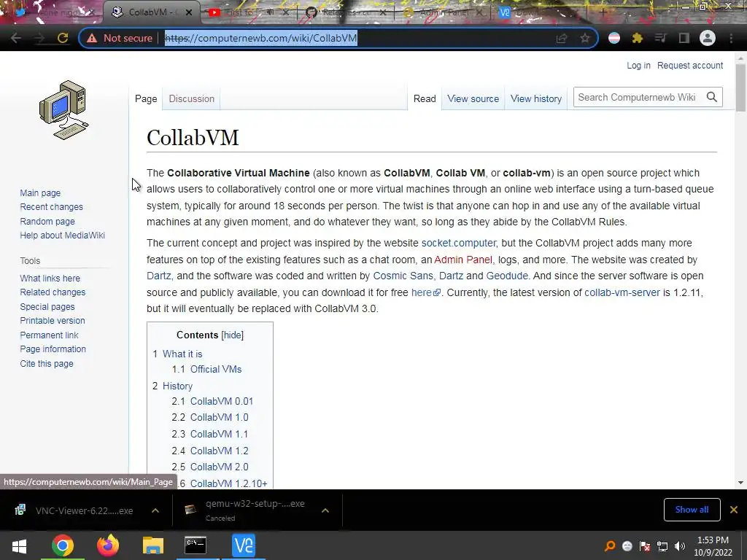
Task: Switch to the Admin Panel browser tab
Action: 443,12
